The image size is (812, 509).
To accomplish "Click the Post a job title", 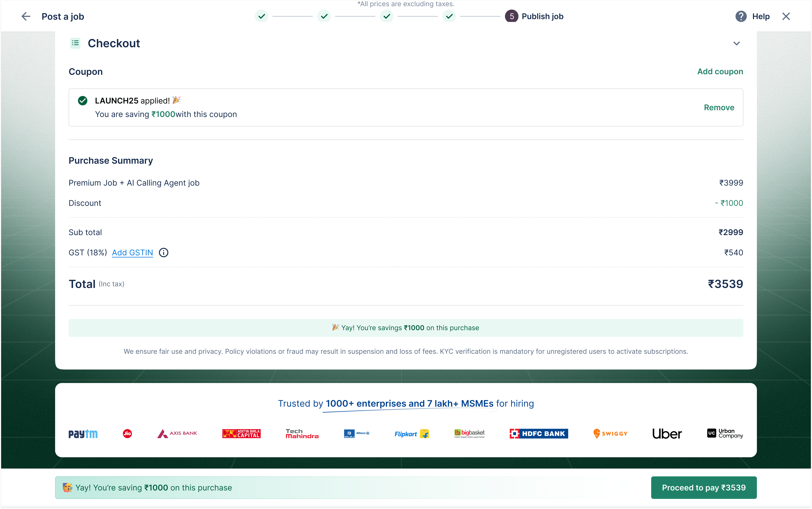I will 63,16.
